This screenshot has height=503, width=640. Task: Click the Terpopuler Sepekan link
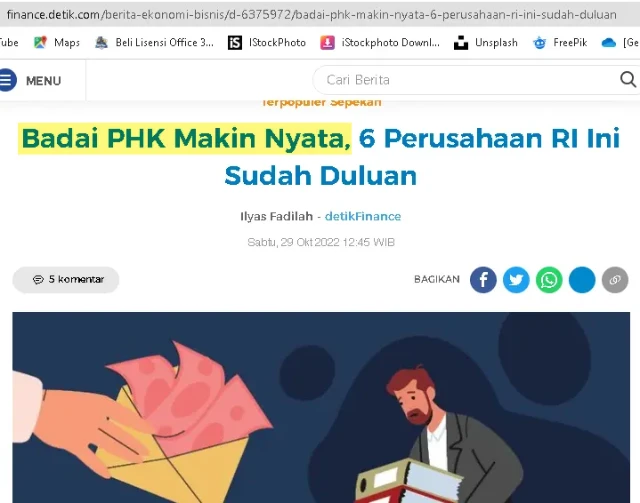click(322, 102)
